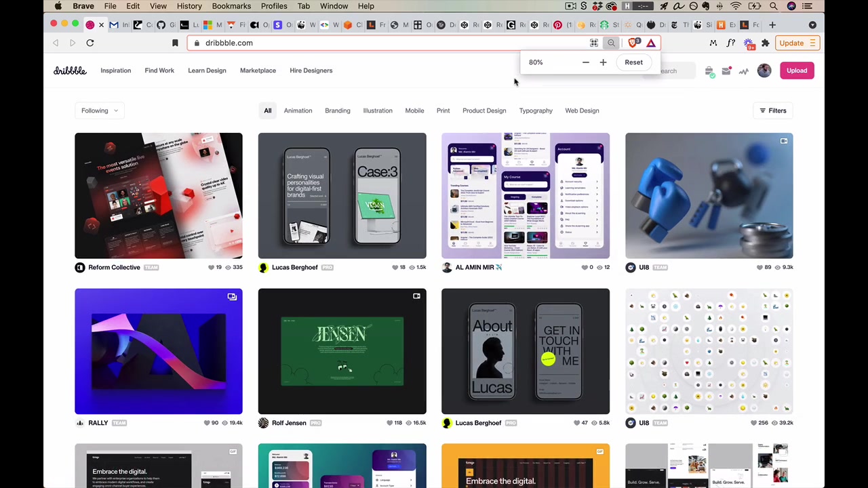Open the Apple menu

58,6
